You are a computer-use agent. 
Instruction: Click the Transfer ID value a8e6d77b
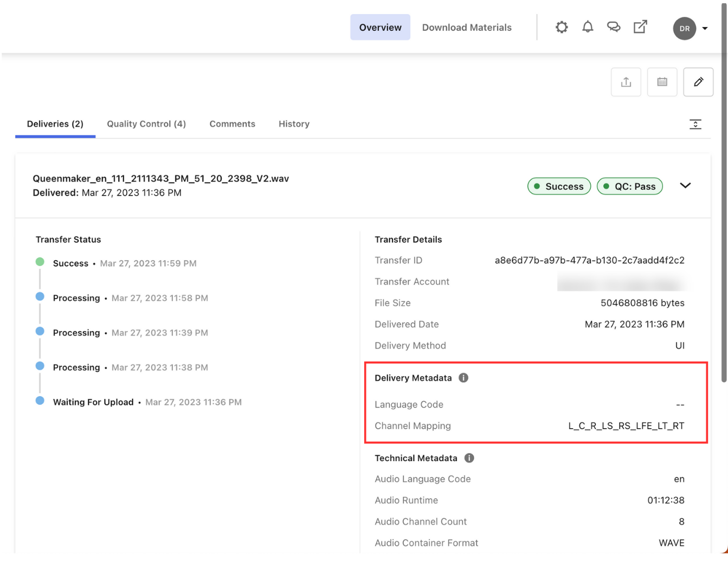[590, 260]
